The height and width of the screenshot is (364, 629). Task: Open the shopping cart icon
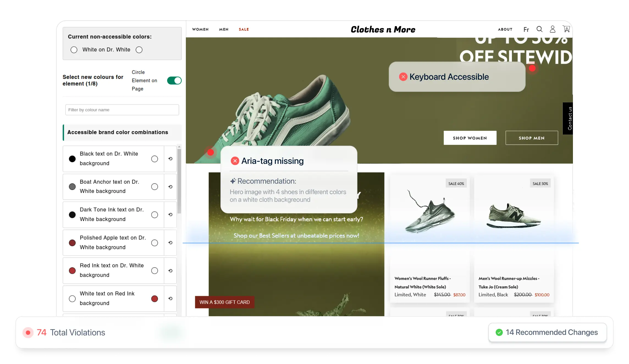pyautogui.click(x=566, y=29)
